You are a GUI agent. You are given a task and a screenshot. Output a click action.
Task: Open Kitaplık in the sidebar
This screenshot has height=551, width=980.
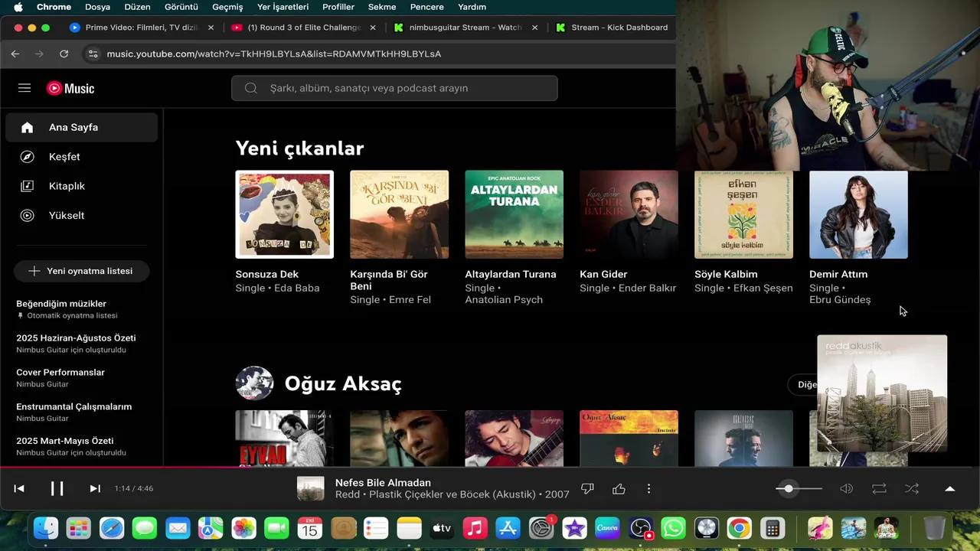click(x=82, y=186)
